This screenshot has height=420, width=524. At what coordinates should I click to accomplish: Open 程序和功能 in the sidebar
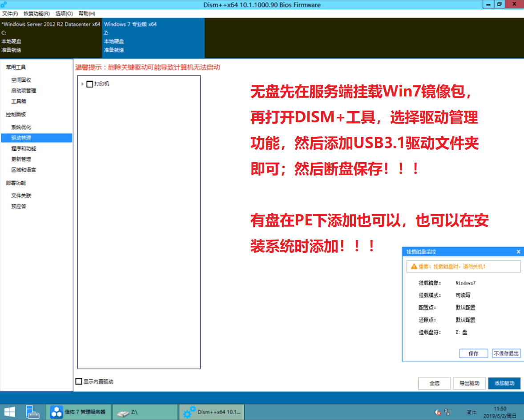(24, 148)
